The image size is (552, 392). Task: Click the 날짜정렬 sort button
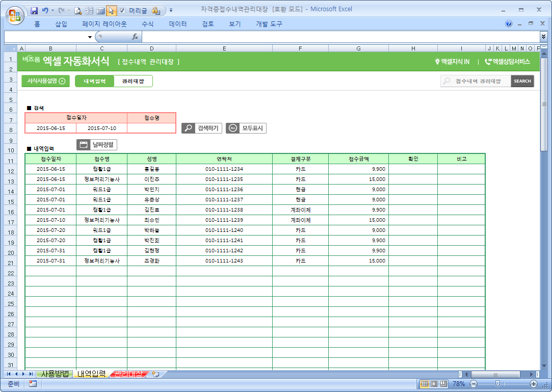[x=97, y=145]
